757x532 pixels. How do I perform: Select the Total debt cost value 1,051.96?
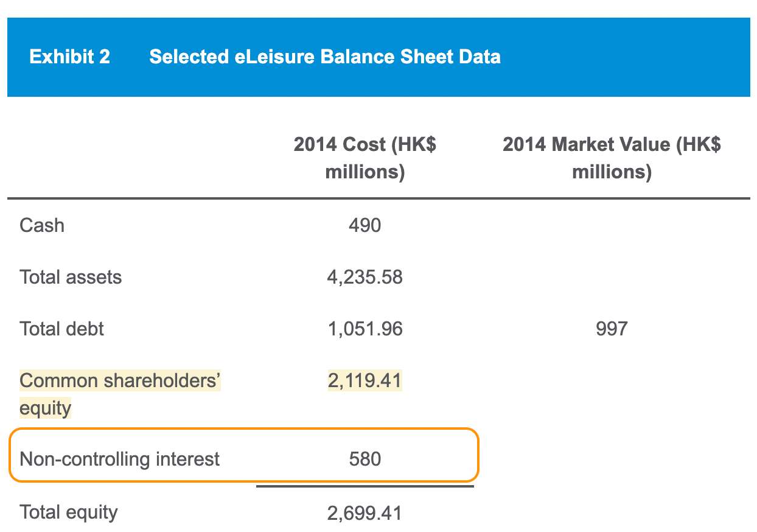pyautogui.click(x=365, y=329)
